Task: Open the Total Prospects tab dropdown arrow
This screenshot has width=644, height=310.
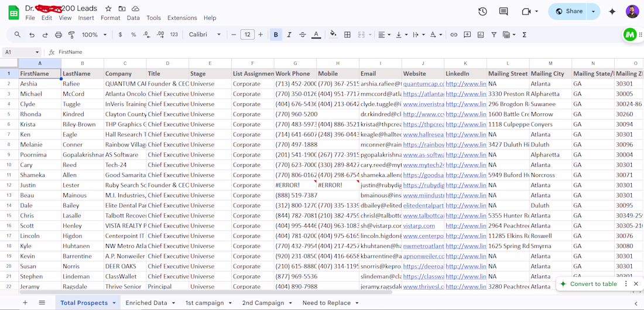Action: [x=114, y=303]
